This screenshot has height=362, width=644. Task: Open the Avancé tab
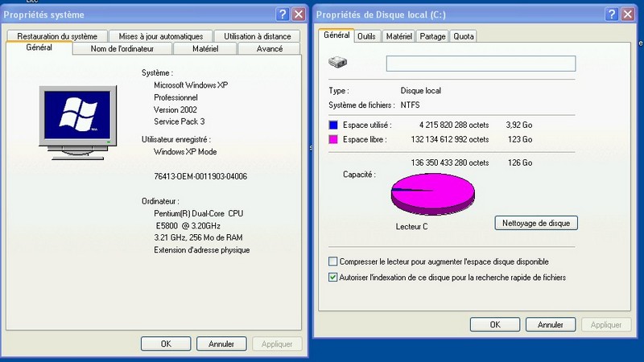click(x=270, y=48)
